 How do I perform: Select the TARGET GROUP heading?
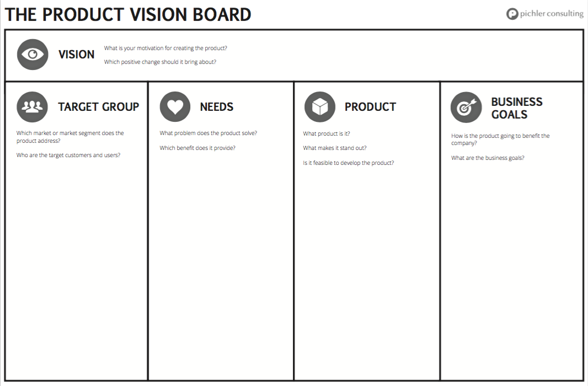[98, 107]
